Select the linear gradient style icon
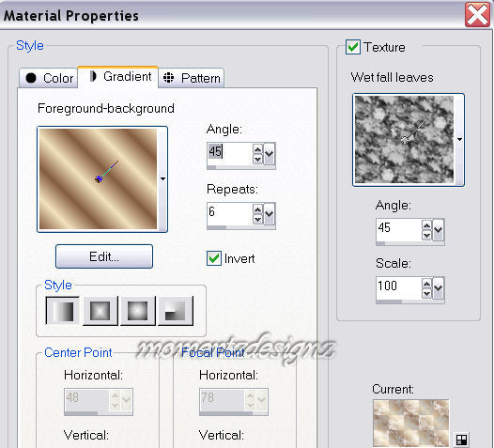 62,311
